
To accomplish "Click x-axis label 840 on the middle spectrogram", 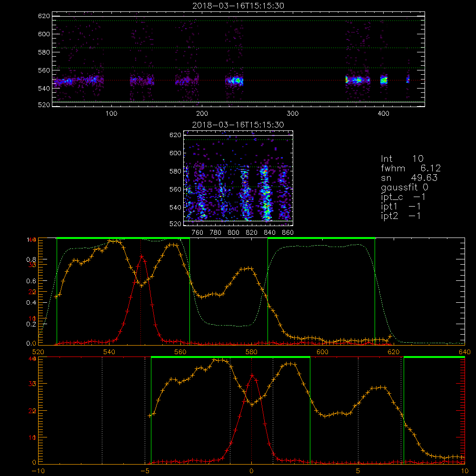I will (x=269, y=233).
